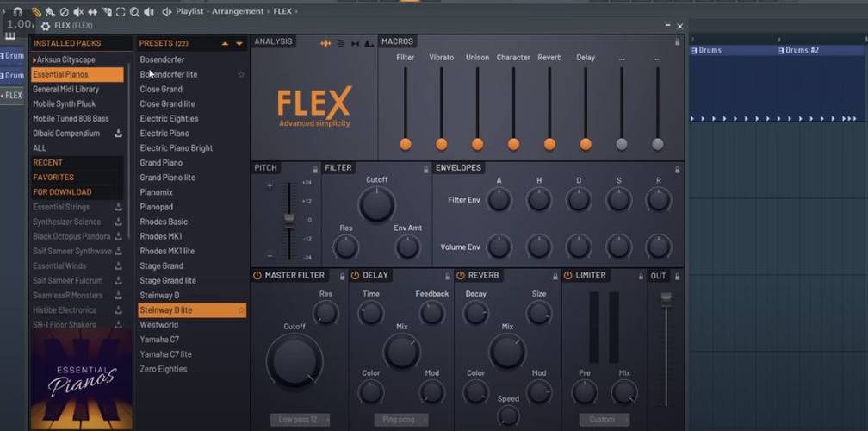Switch analysis to the filled peak icon
Image resolution: width=868 pixels, height=431 pixels.
point(369,44)
